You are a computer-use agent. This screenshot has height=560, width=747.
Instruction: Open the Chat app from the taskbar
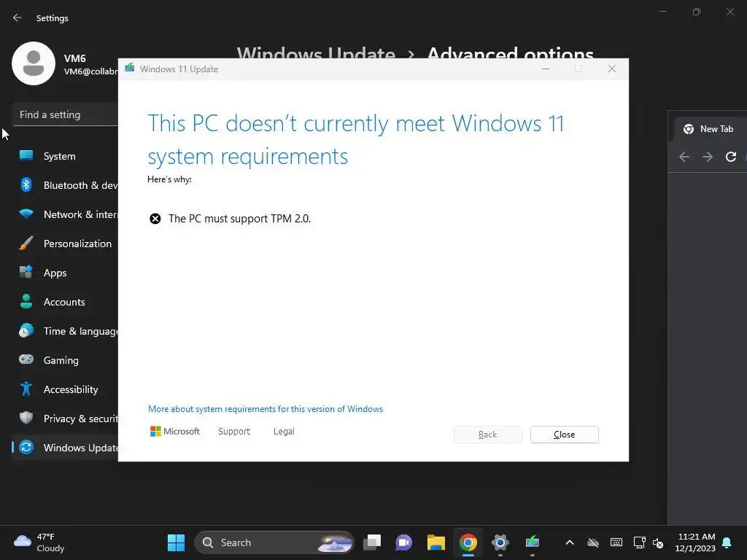[403, 542]
